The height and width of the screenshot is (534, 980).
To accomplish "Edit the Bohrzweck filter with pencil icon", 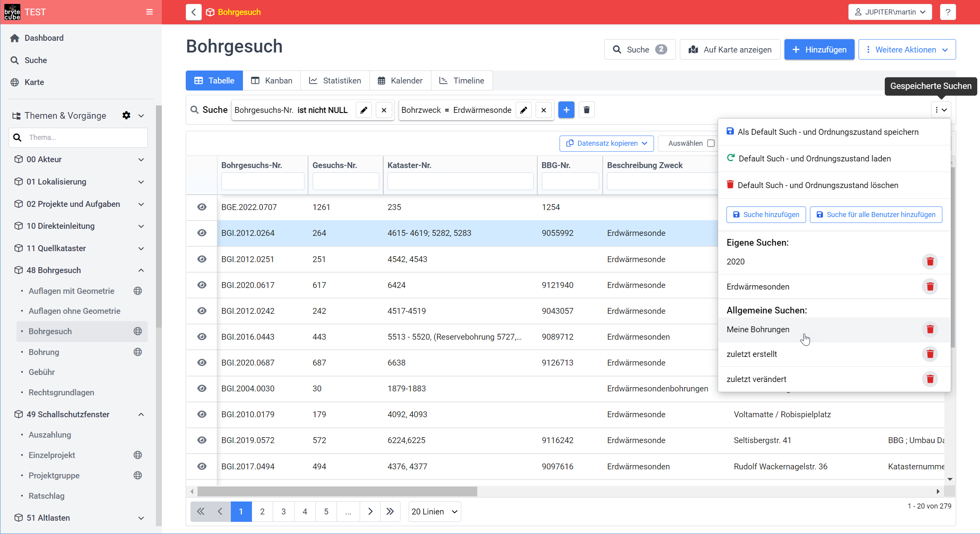I will pos(524,110).
